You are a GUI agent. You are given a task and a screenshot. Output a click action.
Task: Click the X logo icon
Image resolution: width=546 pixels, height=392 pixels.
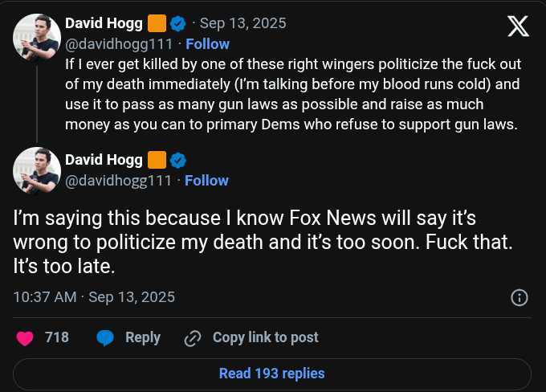pyautogui.click(x=519, y=27)
